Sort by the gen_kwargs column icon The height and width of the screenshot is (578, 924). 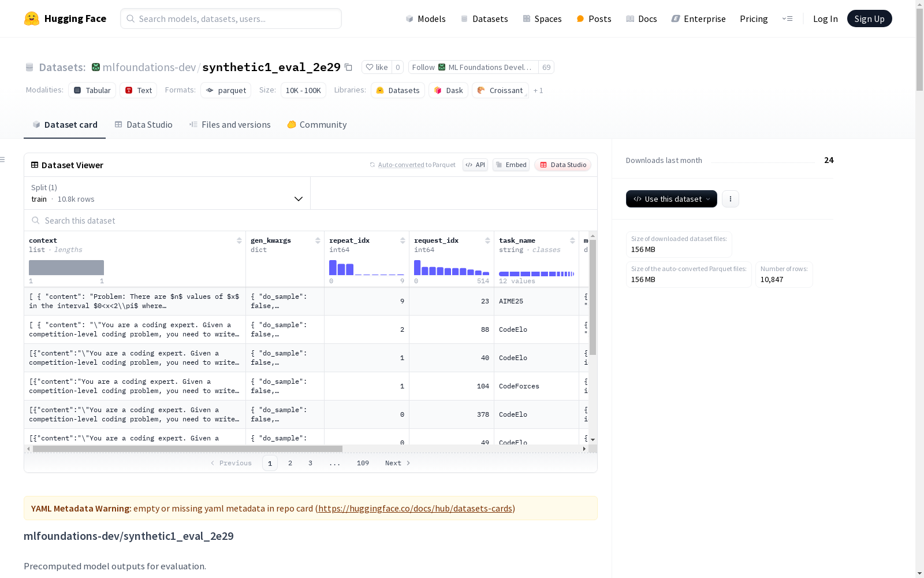(x=318, y=240)
